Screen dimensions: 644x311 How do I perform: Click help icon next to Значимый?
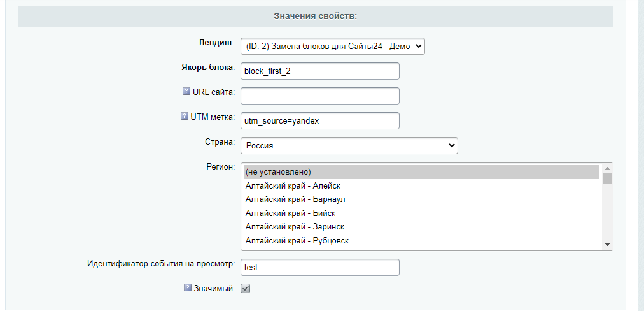(187, 288)
